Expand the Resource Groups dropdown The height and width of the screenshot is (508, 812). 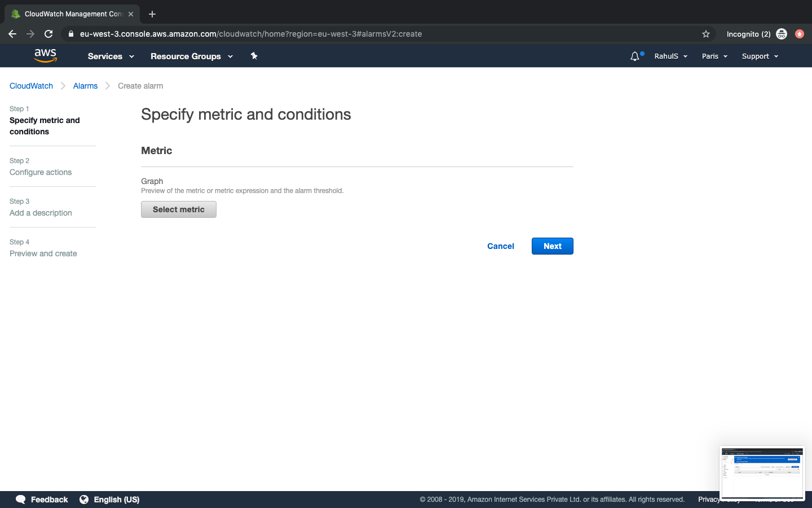point(191,56)
